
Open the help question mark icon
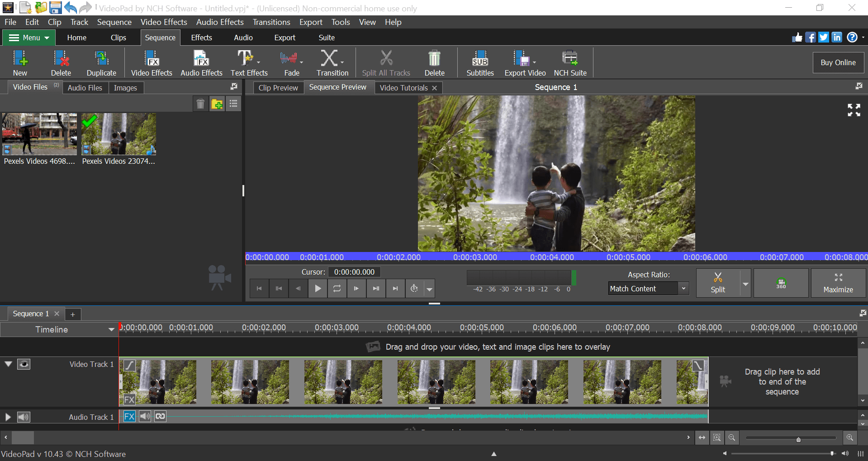point(852,38)
